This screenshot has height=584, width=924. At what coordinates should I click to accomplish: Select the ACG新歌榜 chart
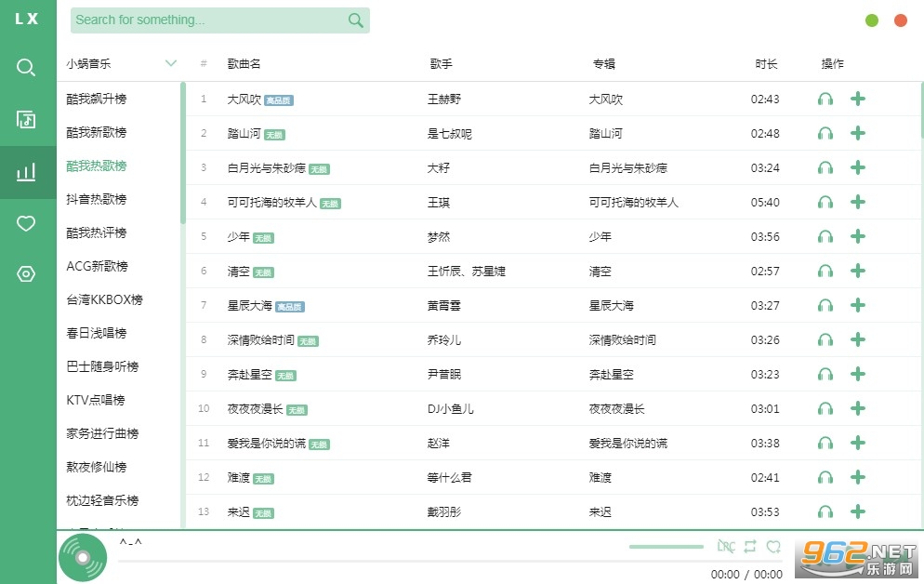pyautogui.click(x=97, y=266)
